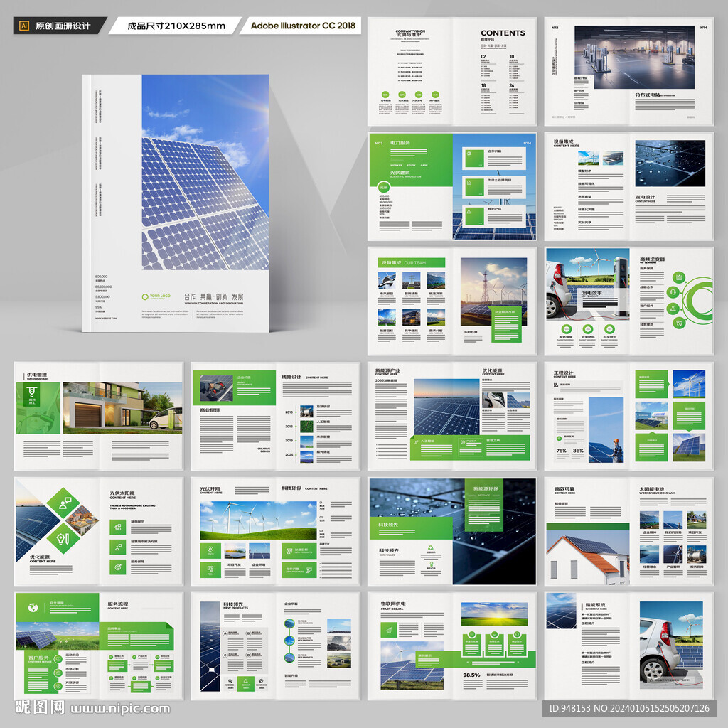Click the 原创画册设计 label
This screenshot has height=728, width=728.
[x=63, y=26]
